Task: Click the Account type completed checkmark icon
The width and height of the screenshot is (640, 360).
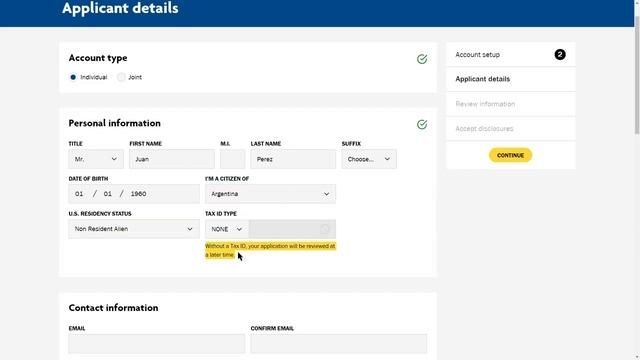Action: pyautogui.click(x=422, y=59)
